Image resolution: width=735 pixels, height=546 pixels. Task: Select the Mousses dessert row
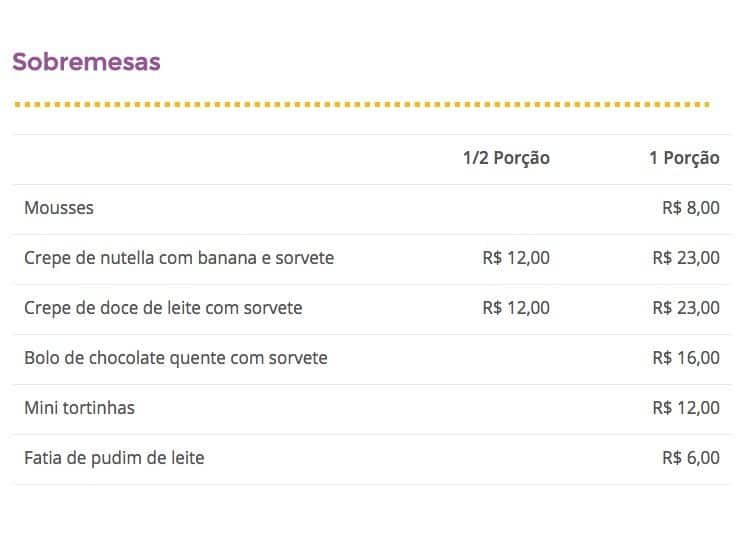pyautogui.click(x=59, y=208)
